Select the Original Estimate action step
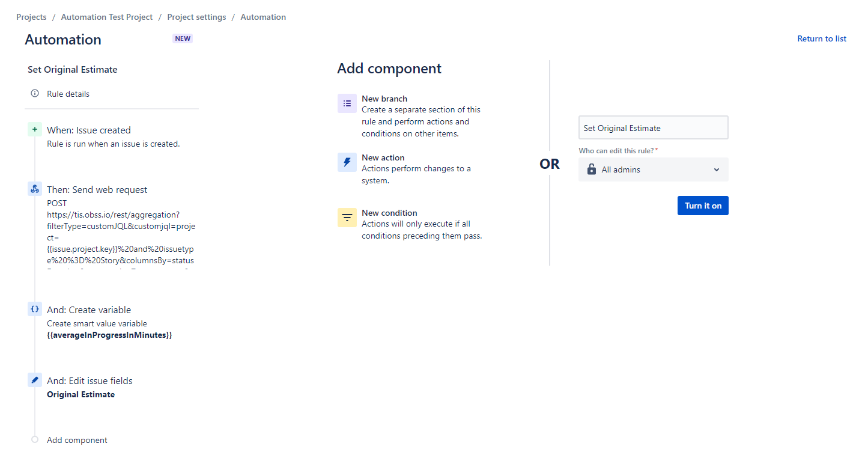The image size is (868, 467). (80, 394)
